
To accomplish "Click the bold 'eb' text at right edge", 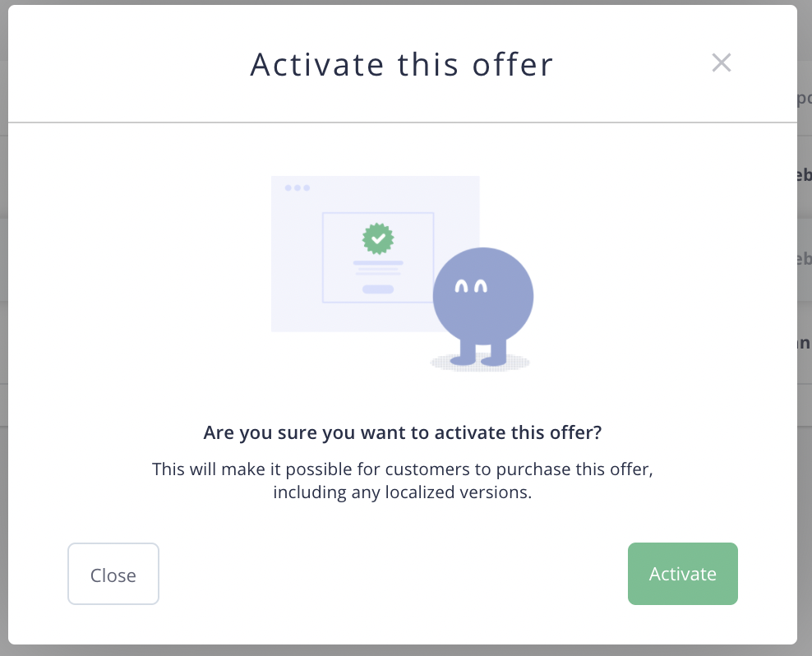I will click(805, 174).
